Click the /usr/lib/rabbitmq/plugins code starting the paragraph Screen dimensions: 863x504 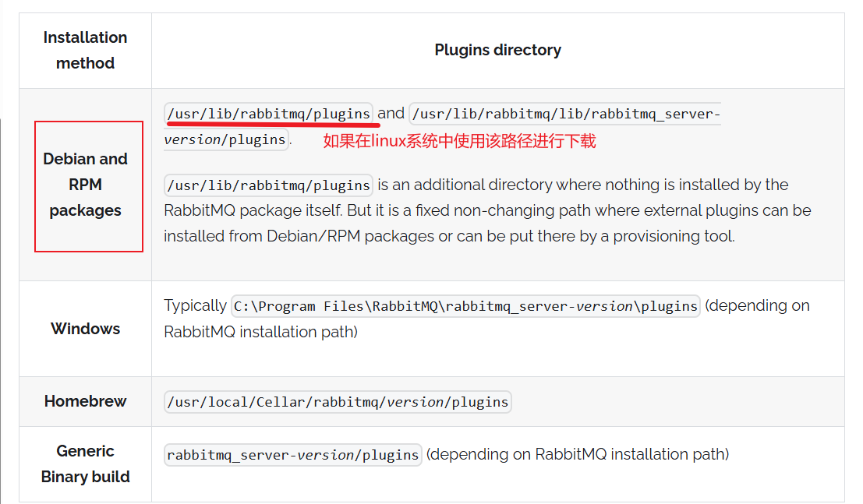(269, 185)
